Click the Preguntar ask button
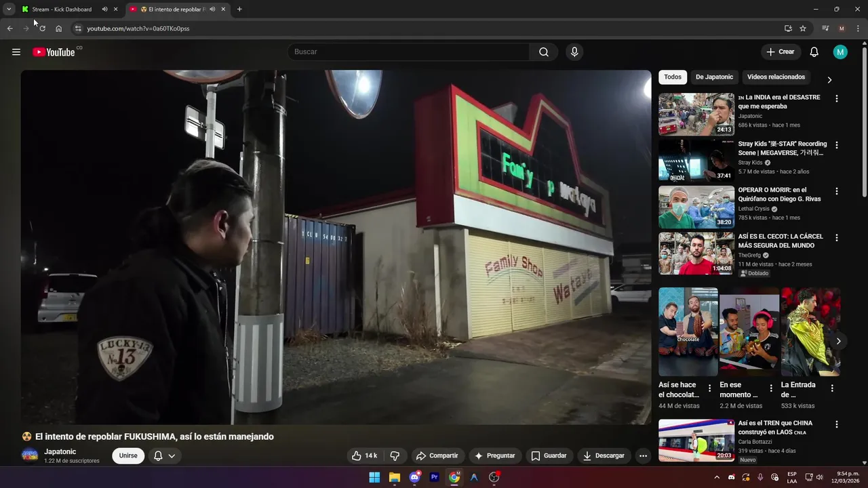The height and width of the screenshot is (488, 868). click(494, 455)
